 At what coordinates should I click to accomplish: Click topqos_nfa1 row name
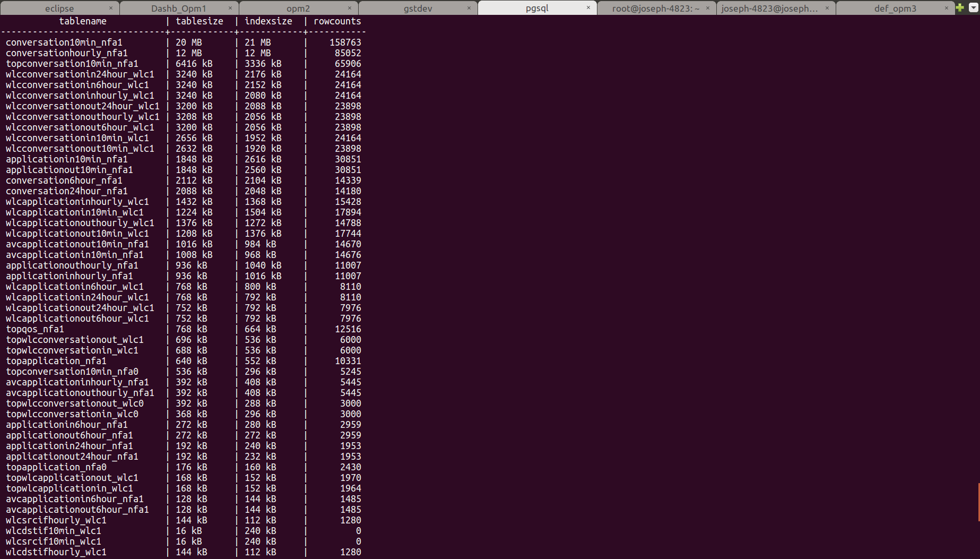pyautogui.click(x=35, y=329)
